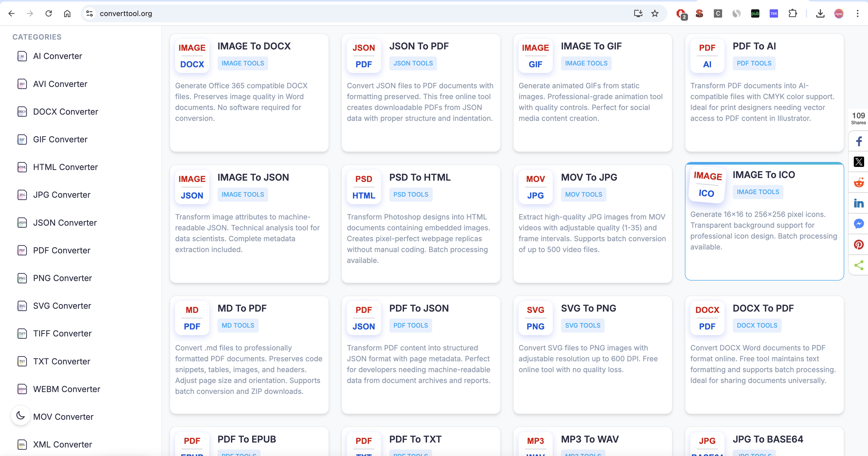
Task: Click the IMAGE JSON thumbnail badge
Action: [192, 187]
